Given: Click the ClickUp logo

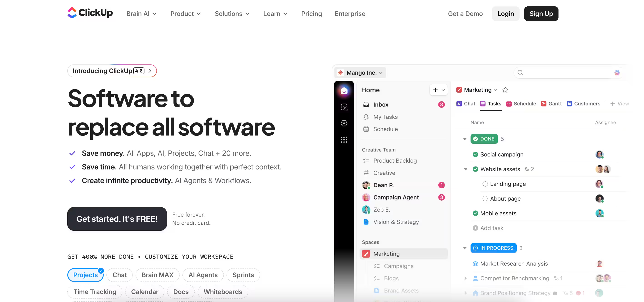Looking at the screenshot, I should [x=90, y=13].
